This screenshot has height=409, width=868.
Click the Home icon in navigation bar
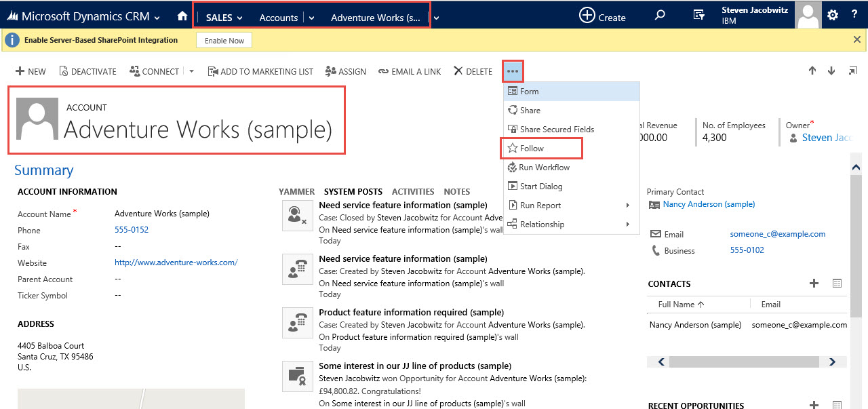pyautogui.click(x=182, y=16)
